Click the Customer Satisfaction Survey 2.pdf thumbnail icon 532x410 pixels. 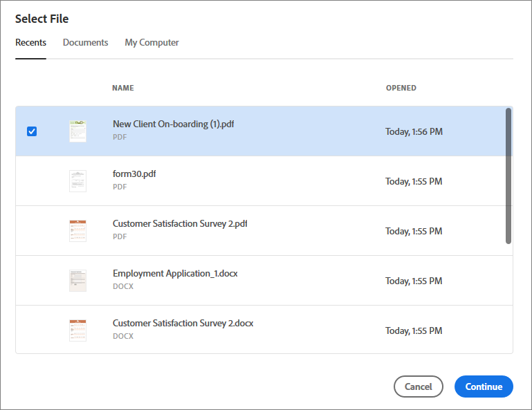tap(77, 231)
